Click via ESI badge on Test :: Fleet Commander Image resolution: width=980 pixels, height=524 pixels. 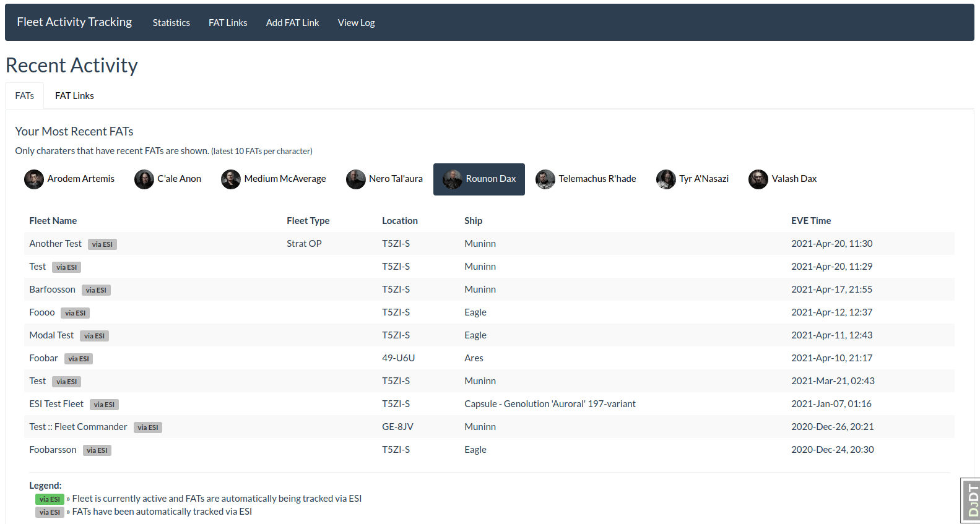[x=148, y=427]
